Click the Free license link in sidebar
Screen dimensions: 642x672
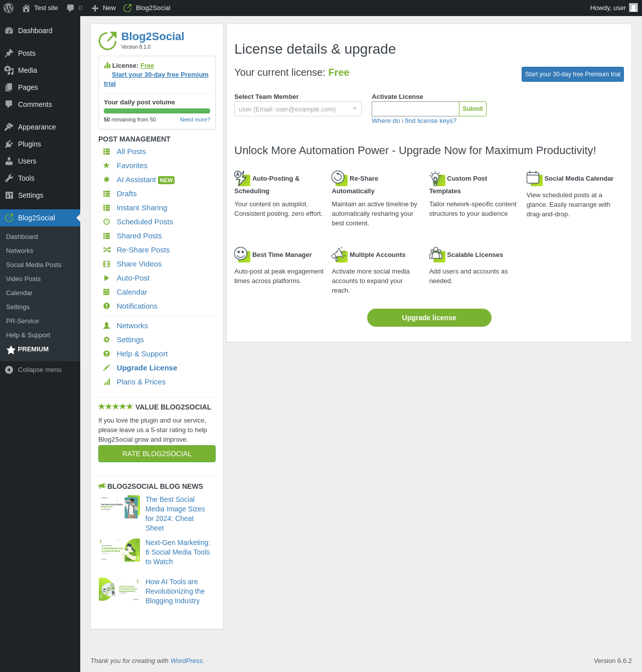pyautogui.click(x=147, y=66)
